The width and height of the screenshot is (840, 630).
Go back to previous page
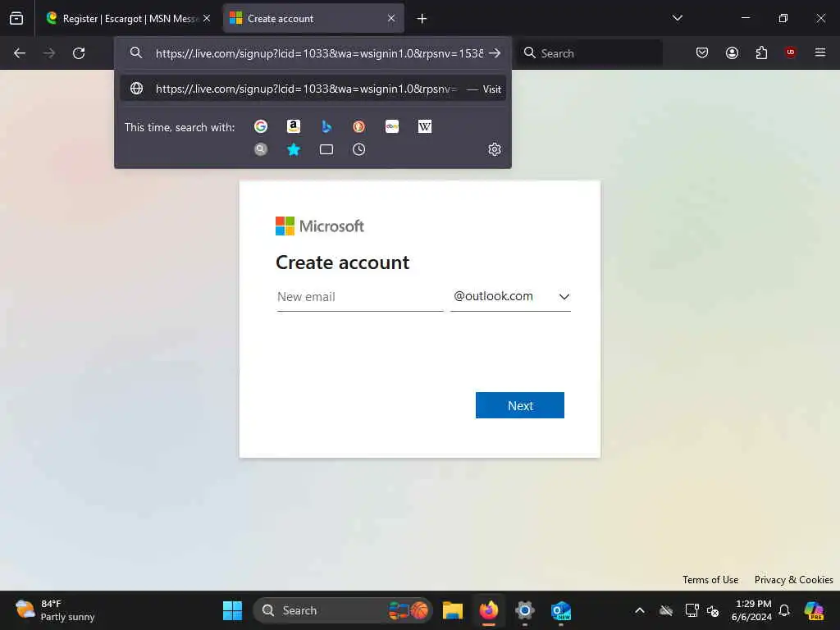[x=20, y=53]
